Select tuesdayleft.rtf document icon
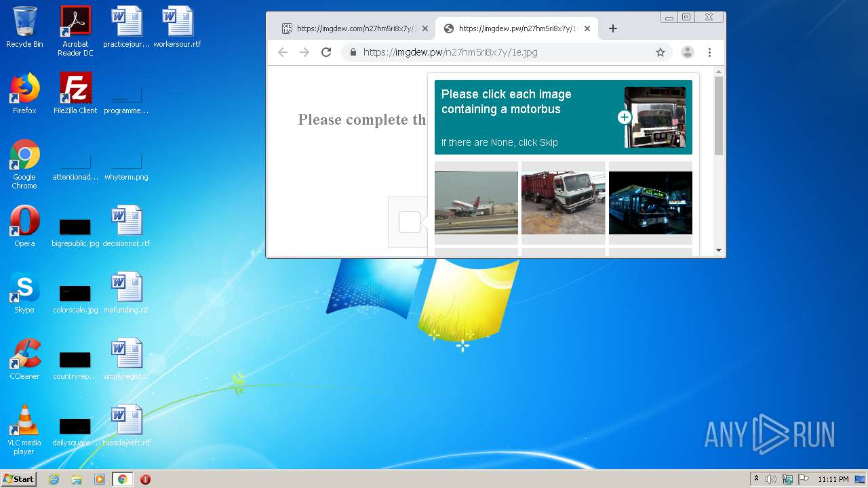868x488 pixels. click(x=126, y=426)
